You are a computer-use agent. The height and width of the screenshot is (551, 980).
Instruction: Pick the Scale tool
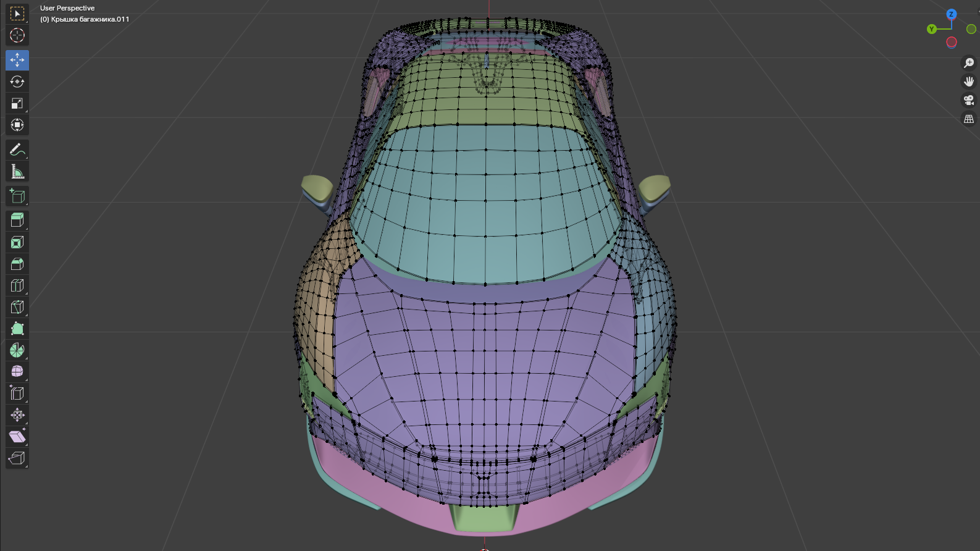coord(17,103)
